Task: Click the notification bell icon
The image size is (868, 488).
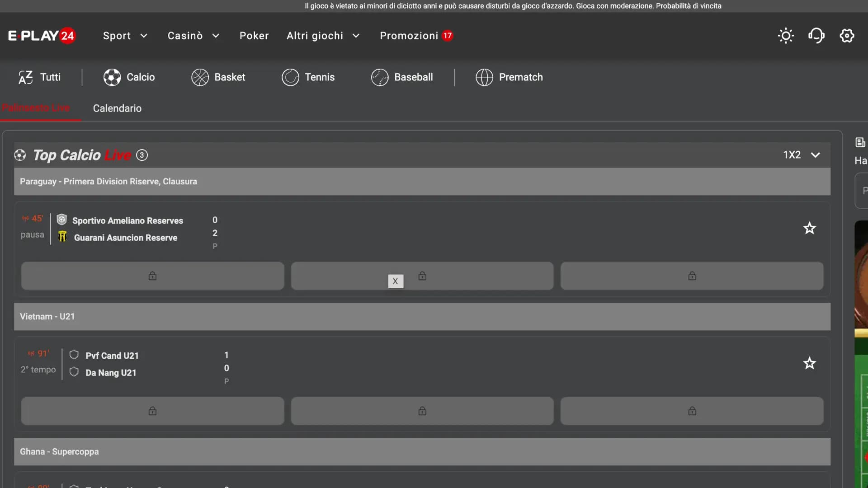Action: [x=817, y=35]
